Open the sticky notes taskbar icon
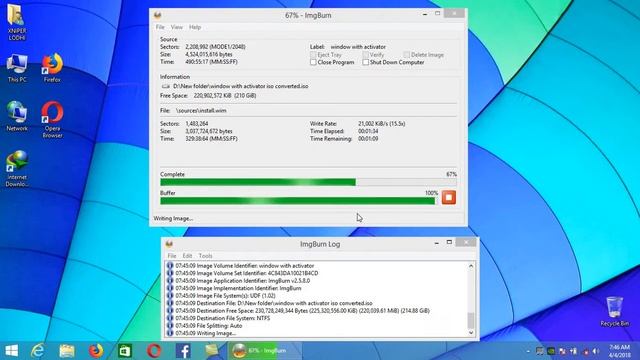 coord(212,351)
